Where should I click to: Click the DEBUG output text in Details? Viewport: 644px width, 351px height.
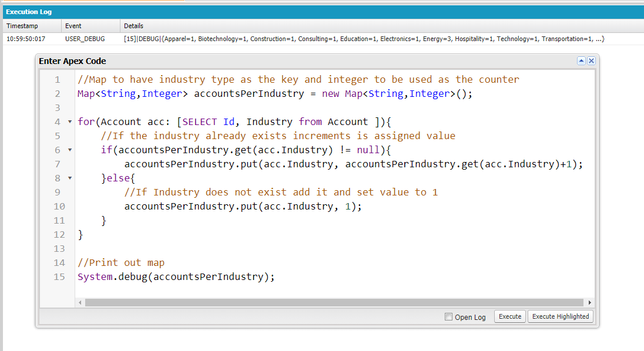click(353, 38)
